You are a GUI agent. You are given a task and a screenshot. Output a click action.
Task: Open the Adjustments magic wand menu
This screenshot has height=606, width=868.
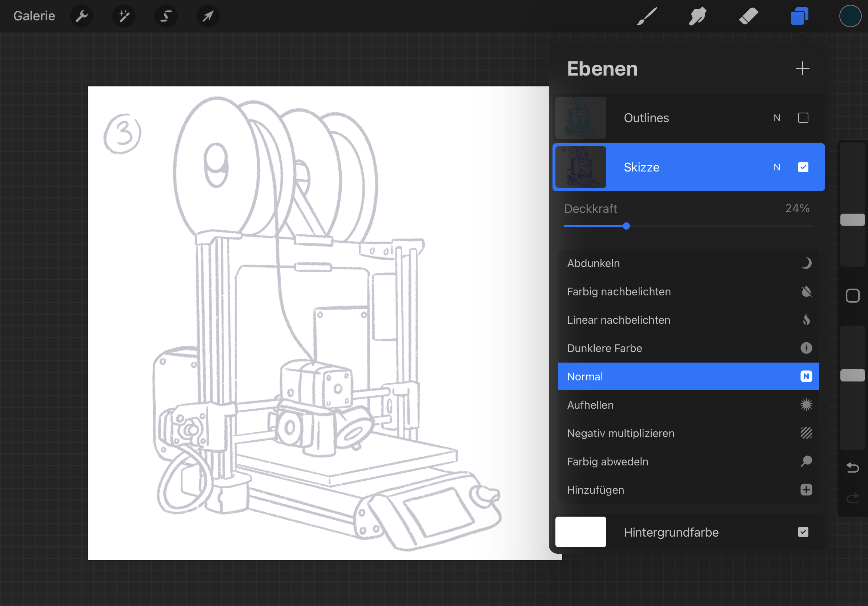point(124,16)
